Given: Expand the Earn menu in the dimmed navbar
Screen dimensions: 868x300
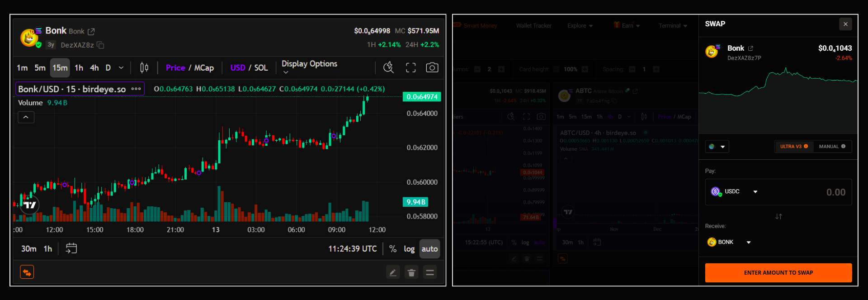Looking at the screenshot, I should [627, 25].
